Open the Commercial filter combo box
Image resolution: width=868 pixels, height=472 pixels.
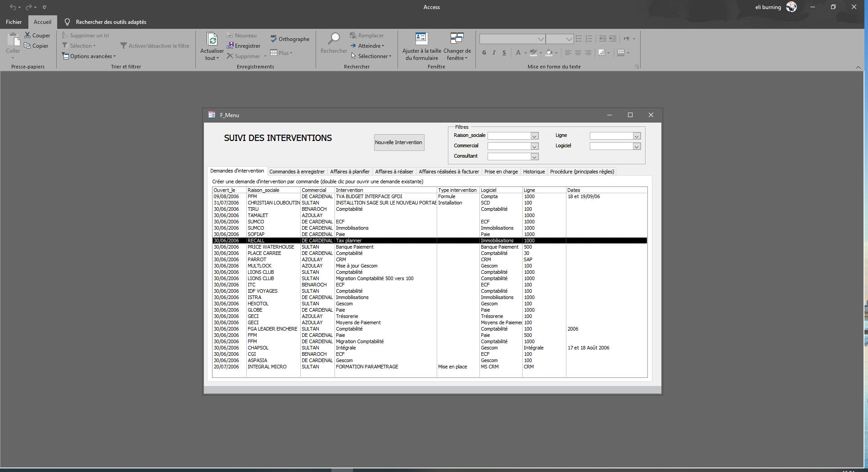534,146
